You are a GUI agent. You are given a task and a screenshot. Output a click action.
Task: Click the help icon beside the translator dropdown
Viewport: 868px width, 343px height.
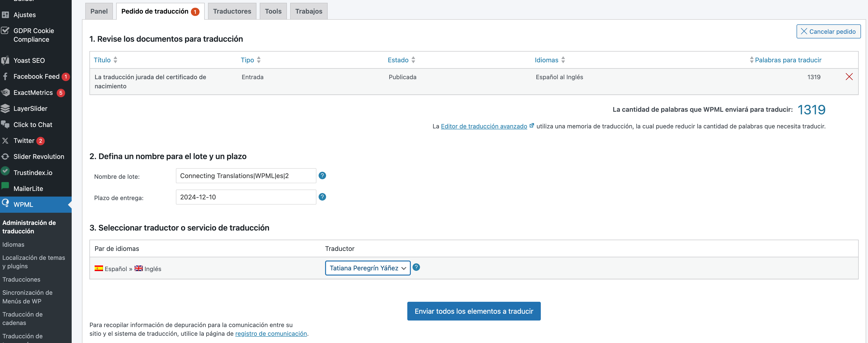tap(416, 267)
